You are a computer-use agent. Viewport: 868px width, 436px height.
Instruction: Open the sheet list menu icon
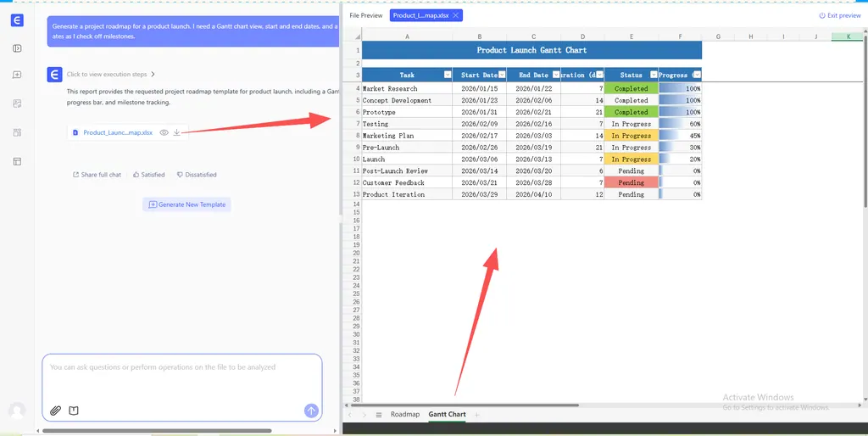point(379,415)
